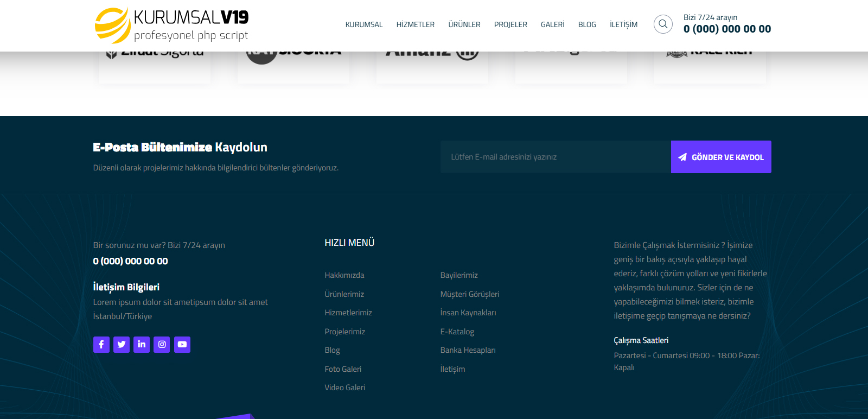Open the Müşteri Görüşleri footer link
The height and width of the screenshot is (419, 868).
point(470,294)
